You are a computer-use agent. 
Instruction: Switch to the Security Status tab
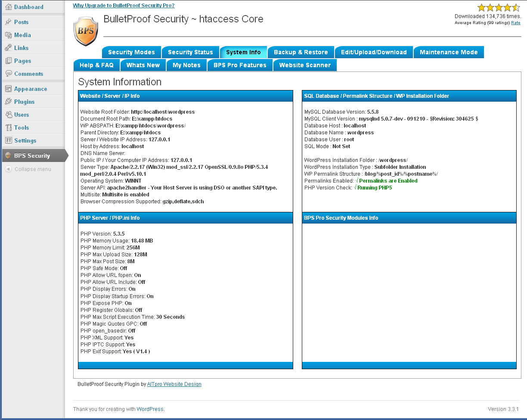tap(190, 52)
